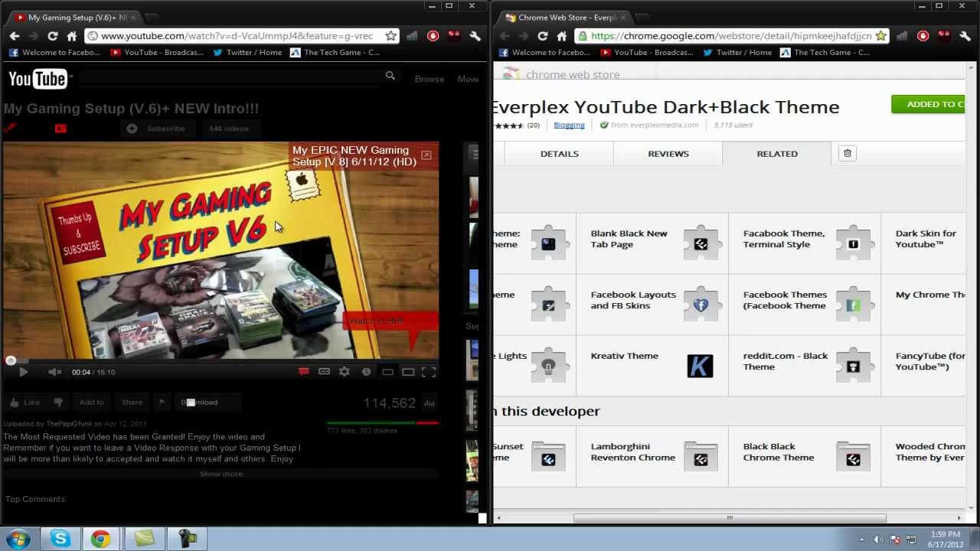Switch player to small size

click(x=387, y=372)
